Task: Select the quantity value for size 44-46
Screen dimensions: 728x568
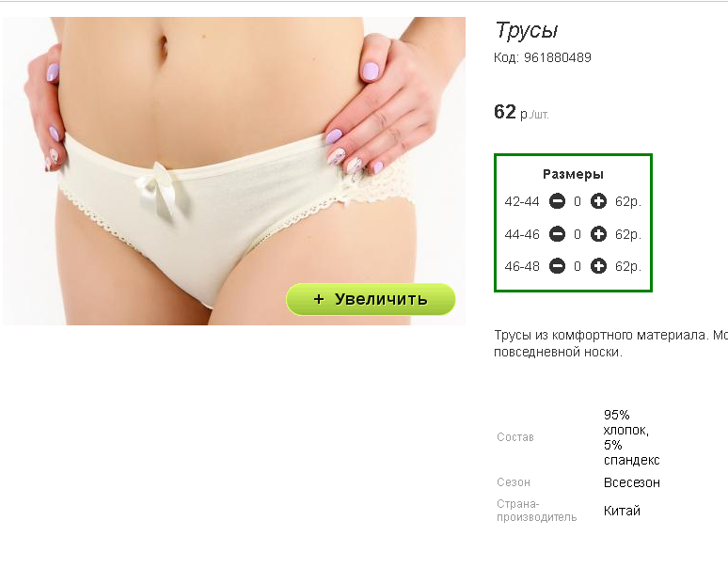Action: 578,234
